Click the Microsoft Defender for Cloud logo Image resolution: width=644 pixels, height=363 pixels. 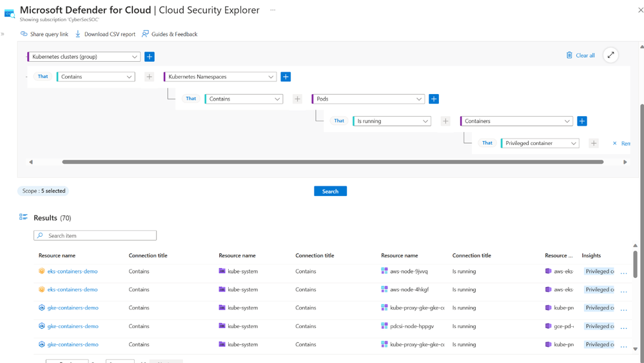click(10, 14)
